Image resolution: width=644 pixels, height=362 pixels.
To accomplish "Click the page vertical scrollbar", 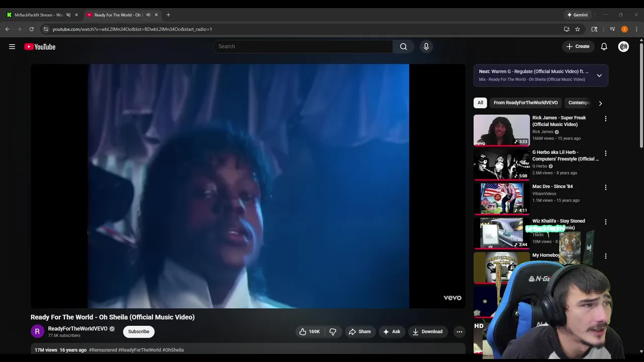I will (x=641, y=96).
